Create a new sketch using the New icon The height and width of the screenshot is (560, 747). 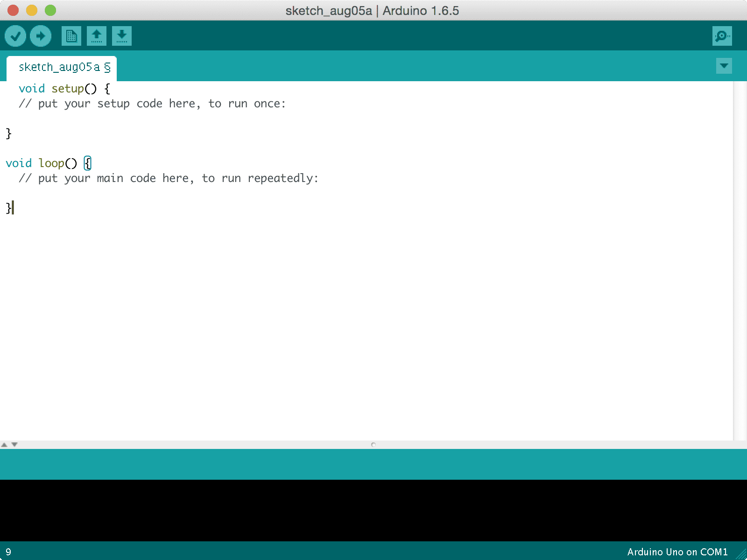click(71, 35)
